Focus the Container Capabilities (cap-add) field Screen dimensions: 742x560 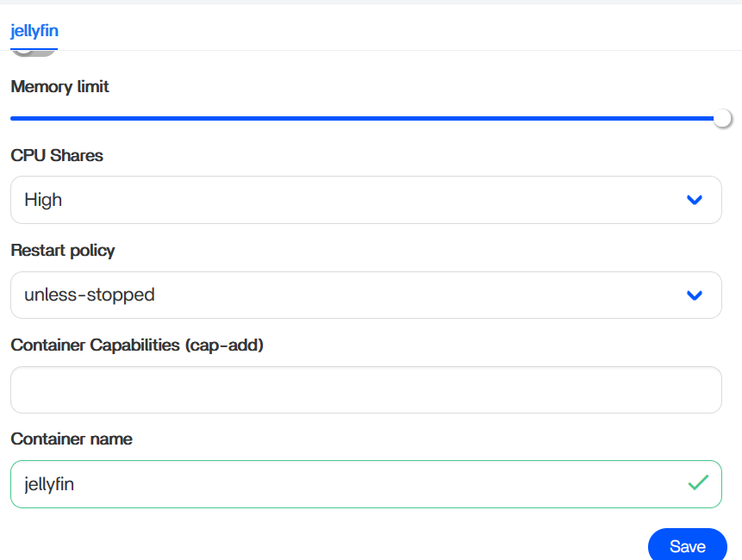pos(365,389)
